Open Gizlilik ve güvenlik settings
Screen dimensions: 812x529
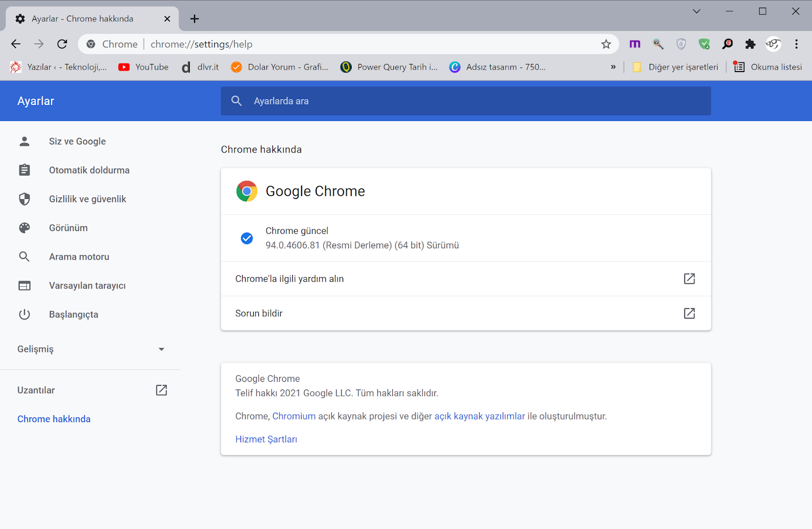tap(87, 199)
